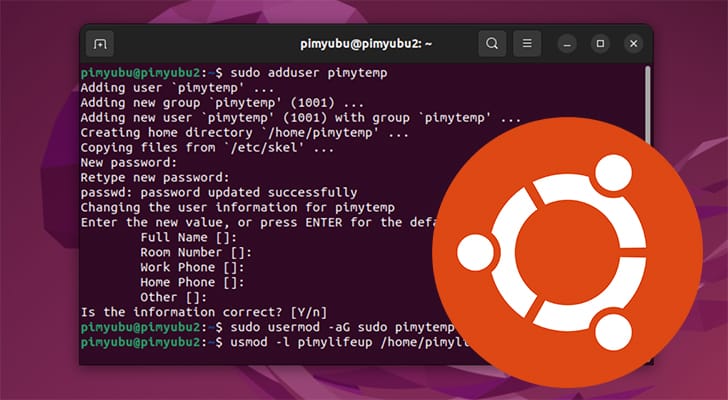Click 'Changing the user information for pimytemp'
This screenshot has width=728, height=400.
click(x=238, y=207)
